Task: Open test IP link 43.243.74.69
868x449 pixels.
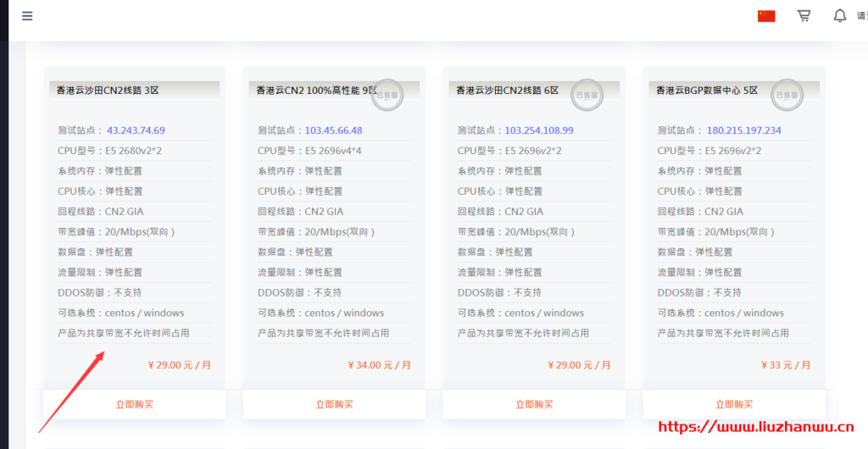Action: click(x=136, y=130)
